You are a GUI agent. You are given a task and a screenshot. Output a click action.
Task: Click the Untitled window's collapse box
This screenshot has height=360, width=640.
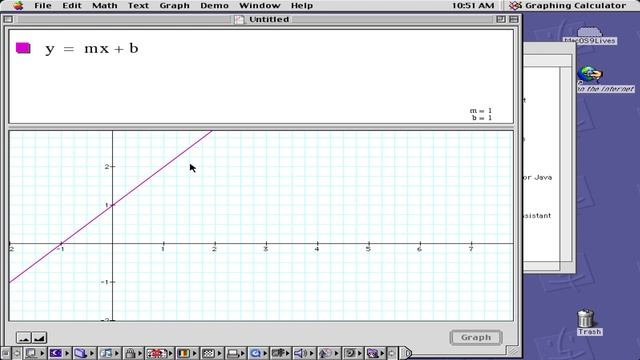coord(513,19)
